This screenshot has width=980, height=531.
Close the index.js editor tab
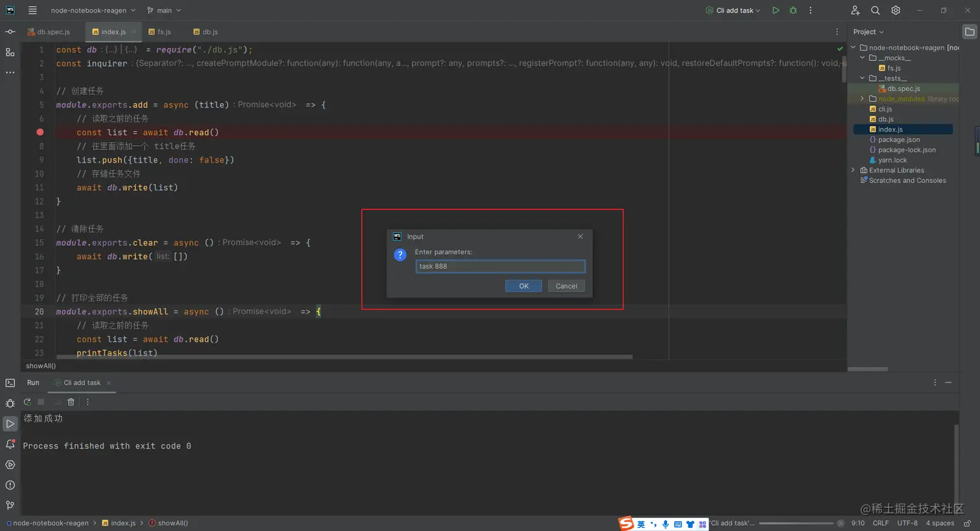pyautogui.click(x=134, y=32)
